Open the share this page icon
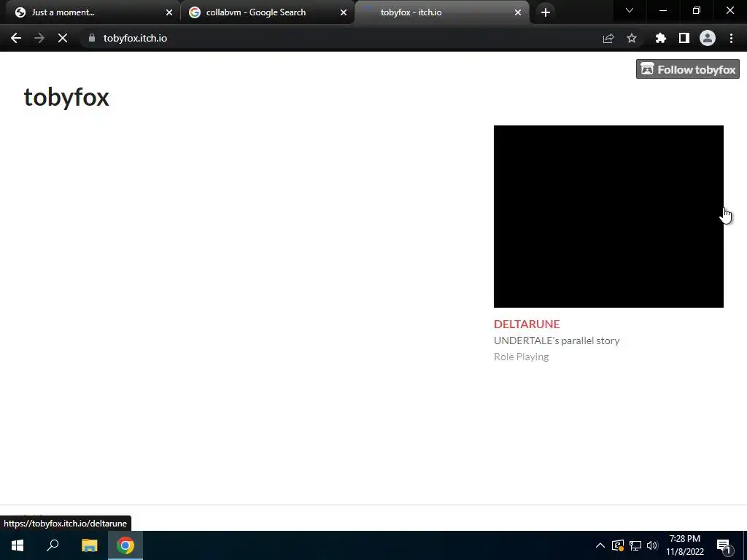Viewport: 747px width, 560px height. coord(608,38)
